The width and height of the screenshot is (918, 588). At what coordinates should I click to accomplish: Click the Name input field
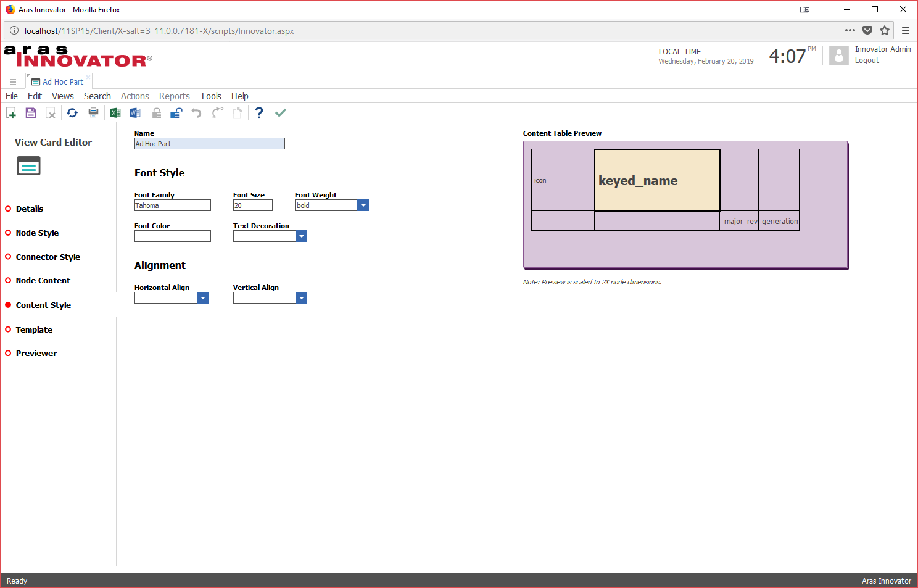210,144
